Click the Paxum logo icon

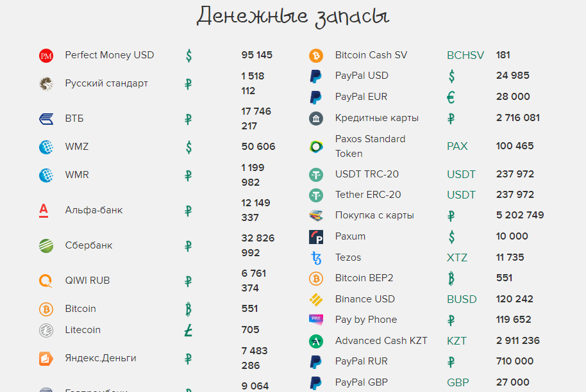(x=316, y=237)
